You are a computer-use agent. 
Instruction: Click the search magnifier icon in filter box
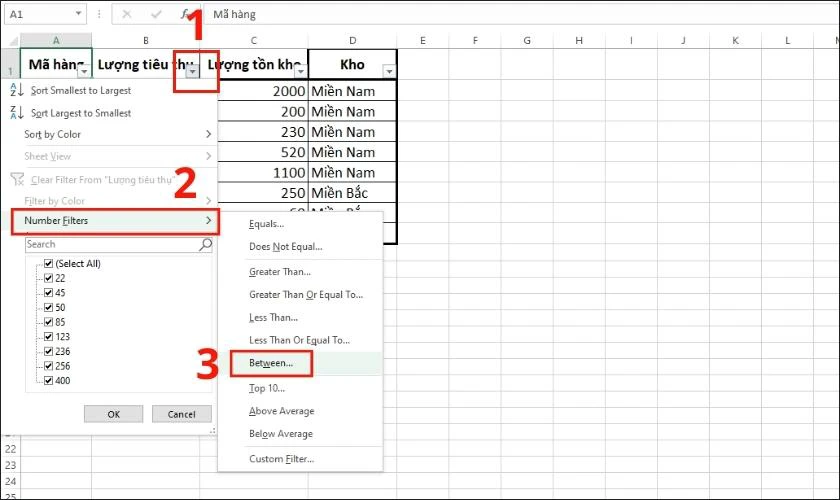tap(205, 244)
